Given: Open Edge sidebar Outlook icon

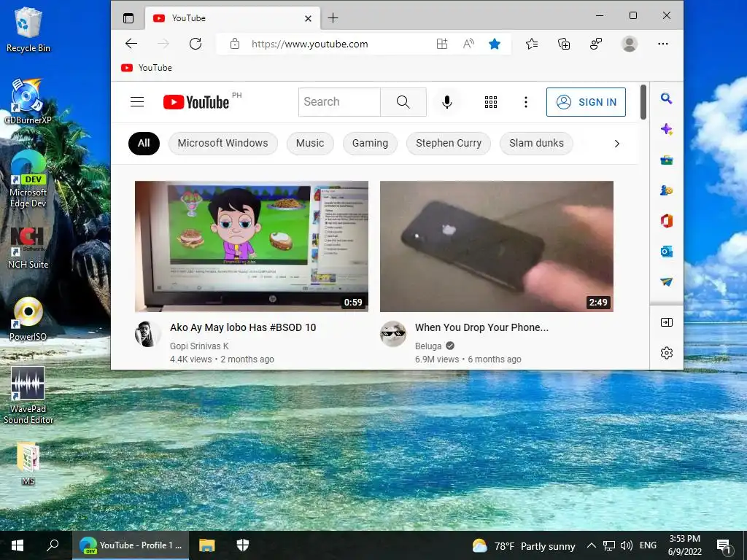Looking at the screenshot, I should (x=667, y=252).
